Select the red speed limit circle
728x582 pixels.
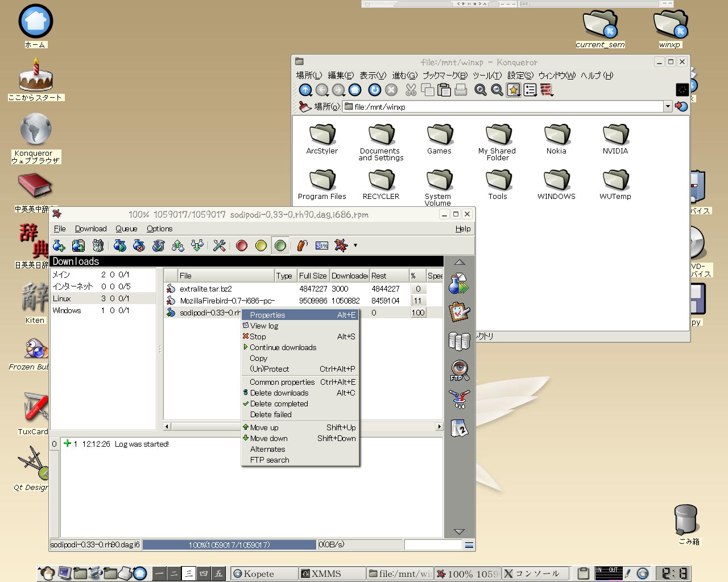pos(242,246)
